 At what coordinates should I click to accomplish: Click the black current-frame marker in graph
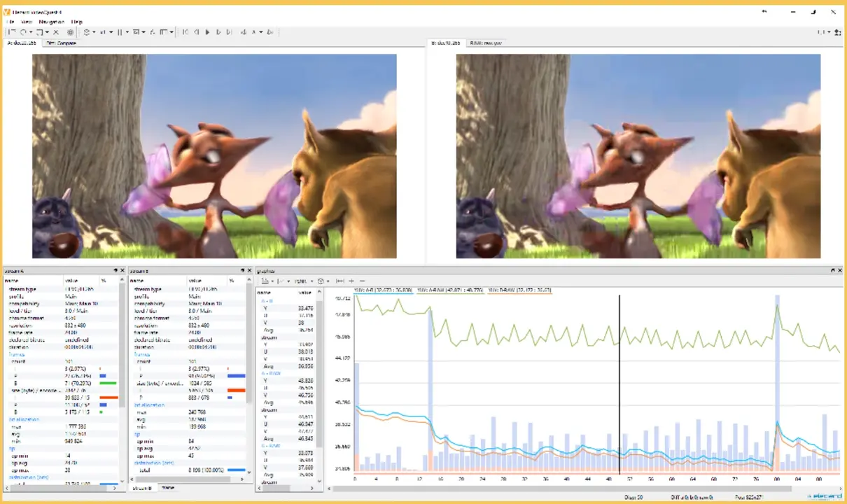click(x=619, y=385)
